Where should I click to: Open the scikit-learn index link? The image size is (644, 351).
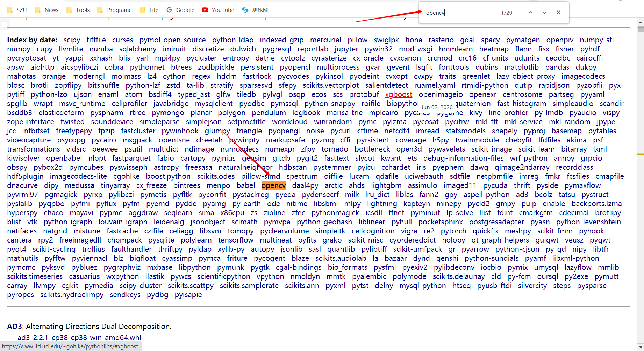click(x=536, y=149)
